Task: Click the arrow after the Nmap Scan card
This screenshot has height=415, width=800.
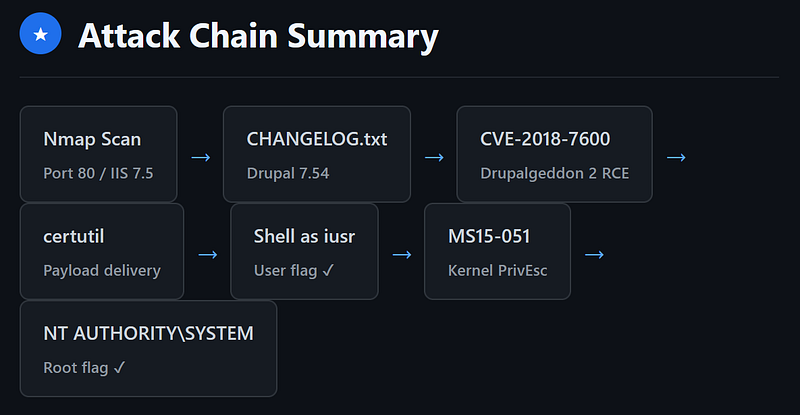Action: pos(200,157)
